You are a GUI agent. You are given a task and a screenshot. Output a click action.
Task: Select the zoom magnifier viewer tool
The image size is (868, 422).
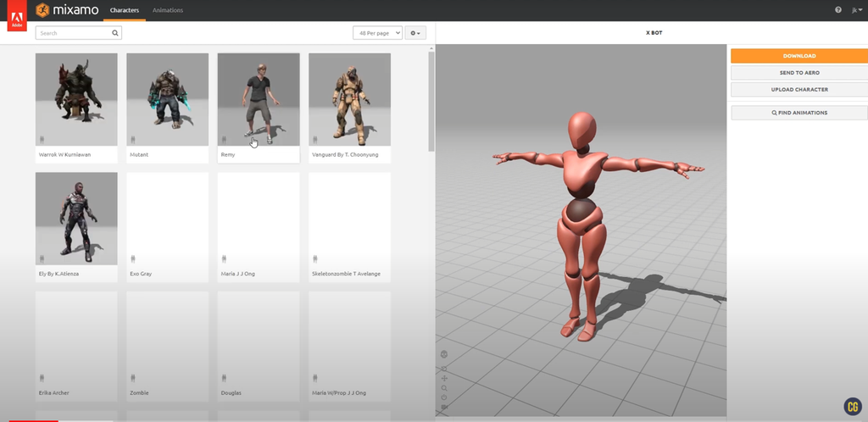coord(444,388)
